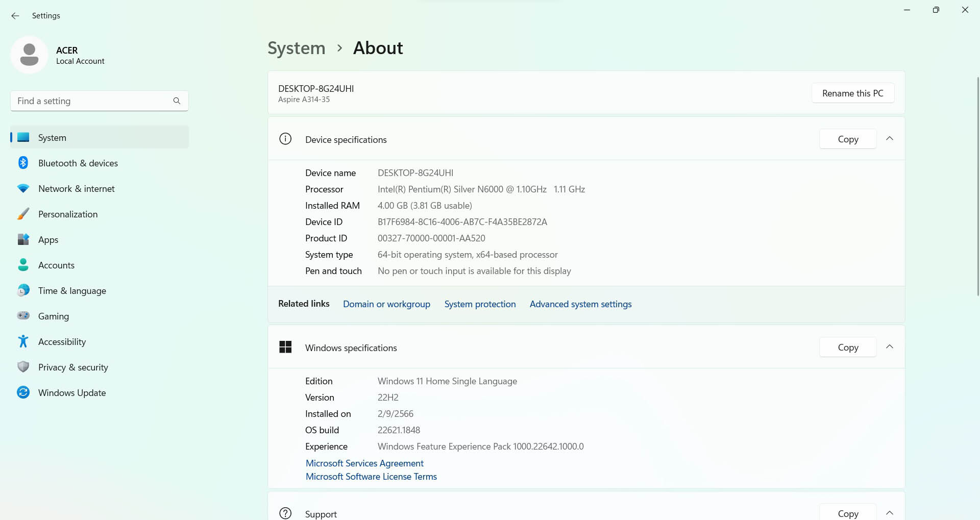Screen dimensions: 980x520
Task: Click the Windows Update refresh icon
Action: click(23, 392)
